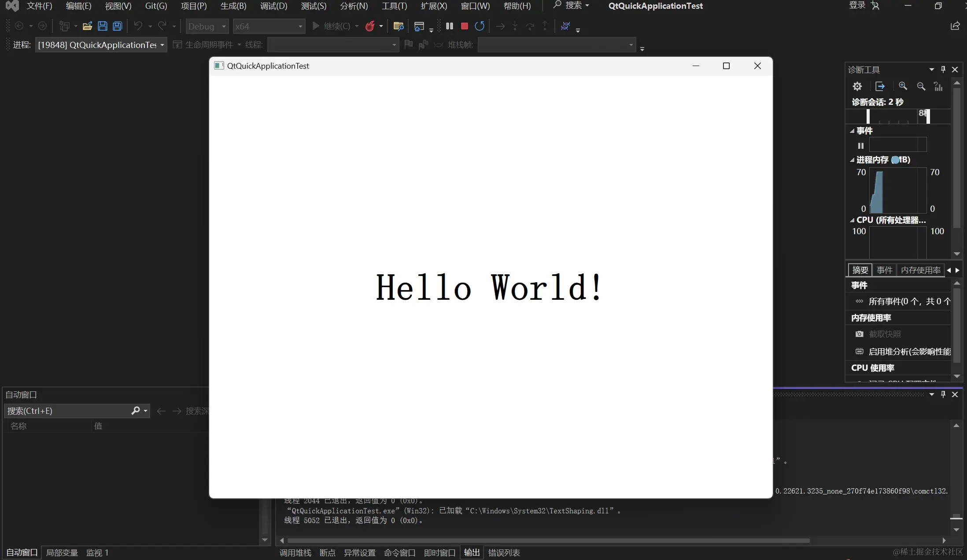Collapse the 事件 section in diagnostics
This screenshot has height=560, width=967.
(852, 131)
